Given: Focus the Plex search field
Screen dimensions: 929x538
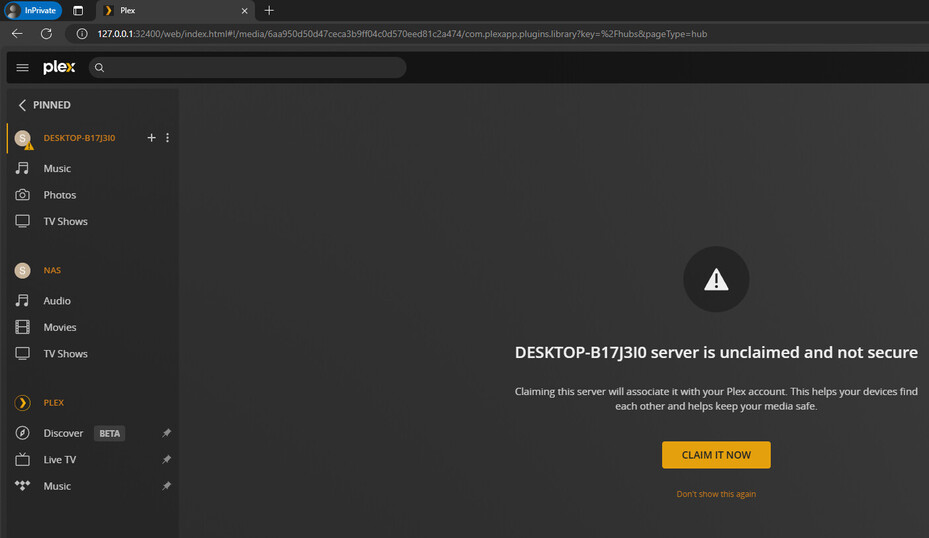Looking at the screenshot, I should pyautogui.click(x=248, y=68).
